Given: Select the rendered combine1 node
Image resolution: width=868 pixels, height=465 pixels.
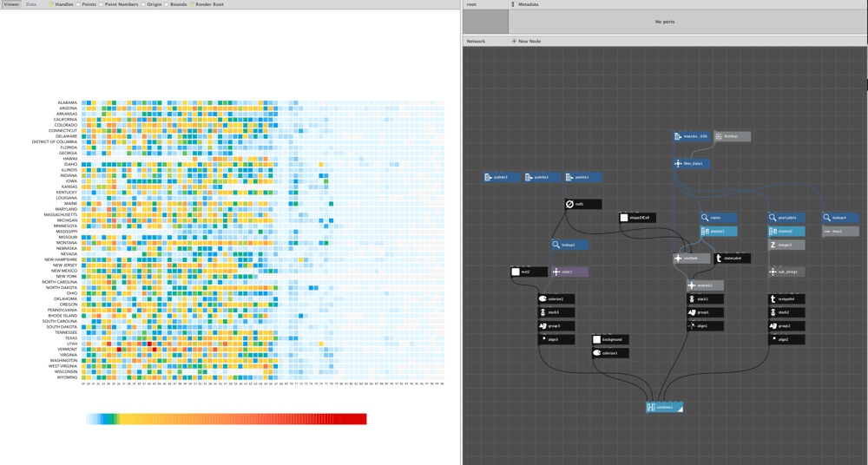Looking at the screenshot, I should 665,408.
